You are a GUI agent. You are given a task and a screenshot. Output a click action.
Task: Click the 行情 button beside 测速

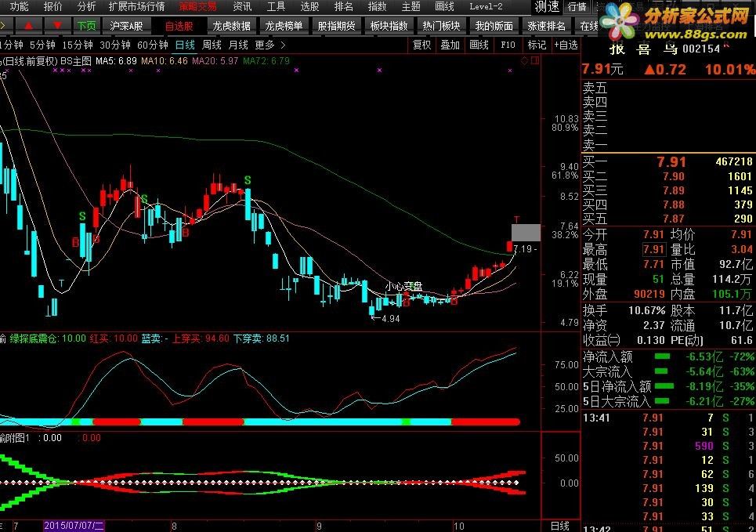[x=577, y=7]
